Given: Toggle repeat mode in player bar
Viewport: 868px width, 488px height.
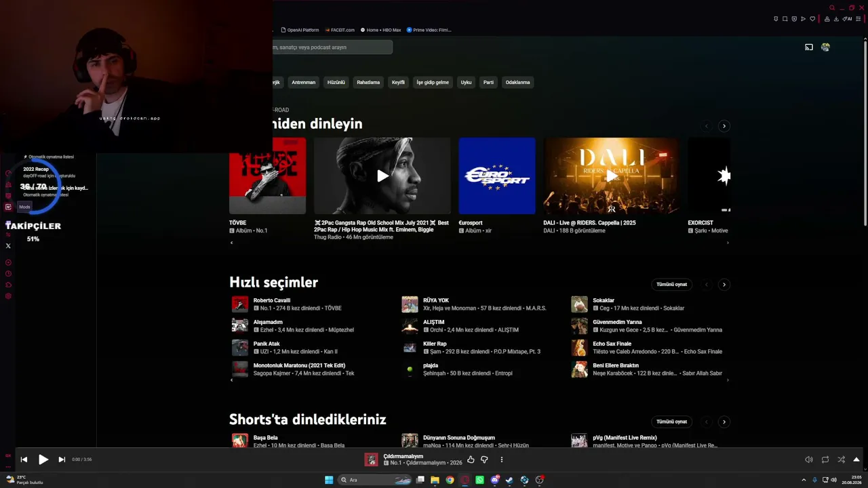Looking at the screenshot, I should (825, 460).
